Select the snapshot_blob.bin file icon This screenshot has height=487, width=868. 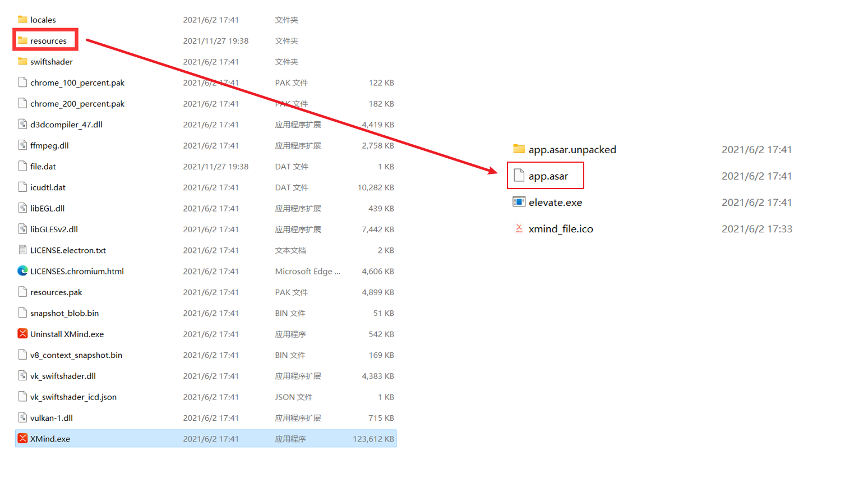tap(22, 313)
